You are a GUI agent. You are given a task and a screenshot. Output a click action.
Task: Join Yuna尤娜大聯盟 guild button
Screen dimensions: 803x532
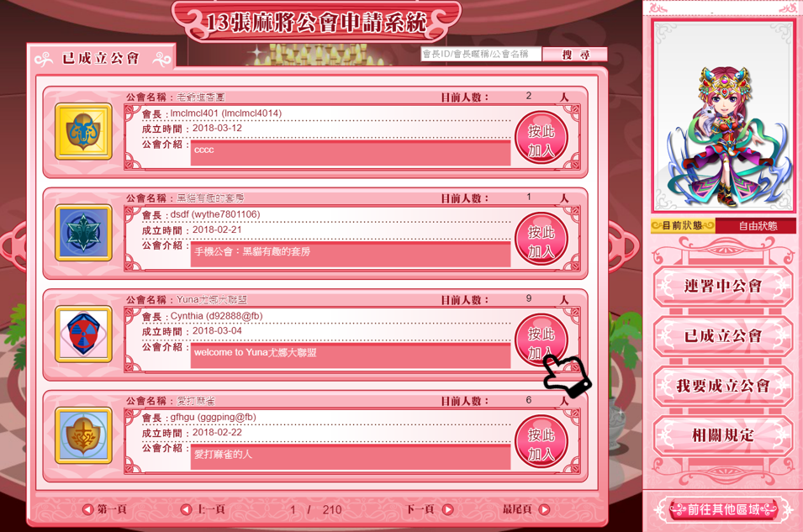[541, 340]
